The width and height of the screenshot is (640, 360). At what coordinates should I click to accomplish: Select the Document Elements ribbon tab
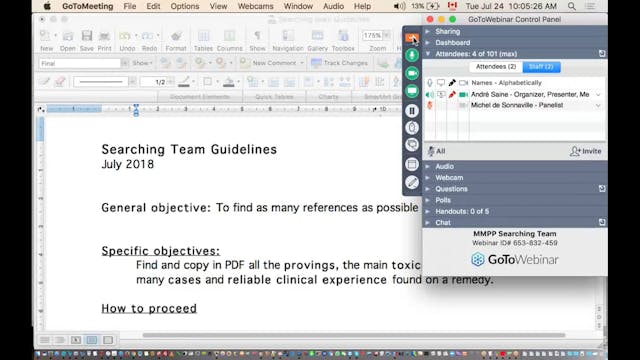tap(200, 97)
